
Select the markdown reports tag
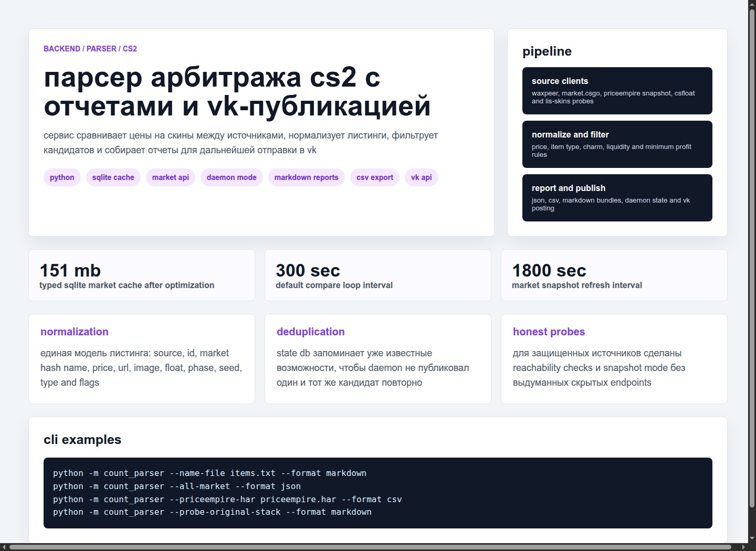point(307,177)
